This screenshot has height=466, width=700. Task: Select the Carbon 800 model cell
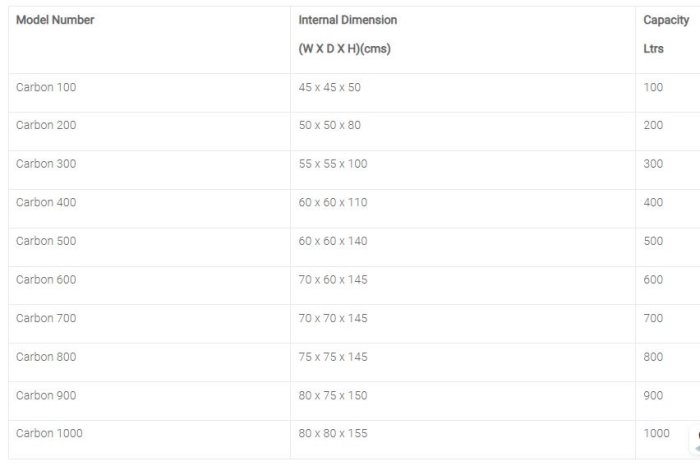click(46, 357)
